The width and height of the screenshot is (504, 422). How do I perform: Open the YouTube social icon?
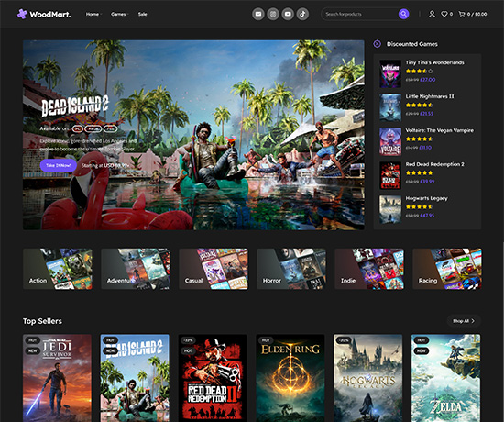pos(288,14)
